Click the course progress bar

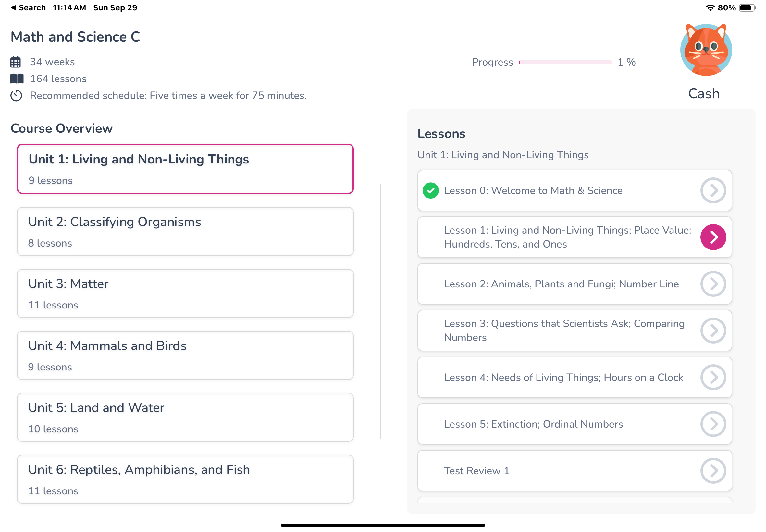pos(565,62)
